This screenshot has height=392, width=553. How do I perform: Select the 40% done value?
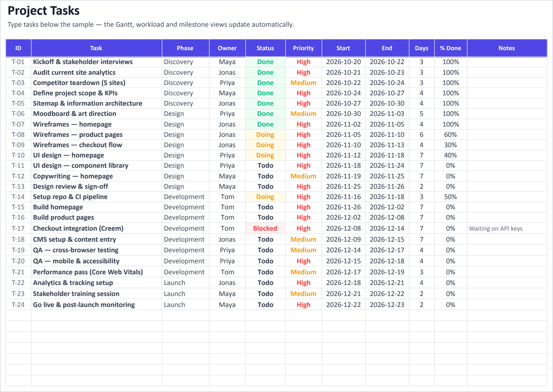450,155
